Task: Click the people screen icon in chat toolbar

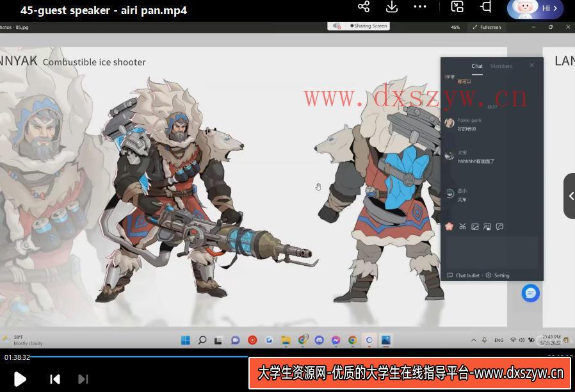Action: (x=487, y=227)
